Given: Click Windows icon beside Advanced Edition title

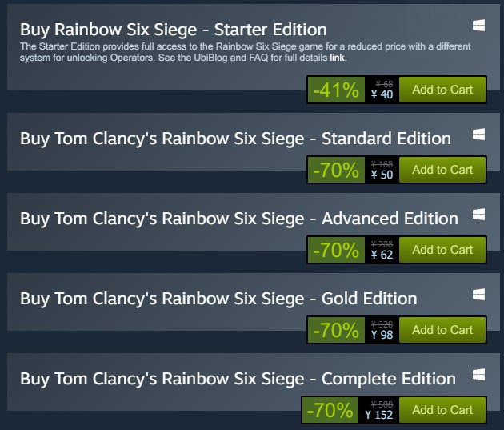Looking at the screenshot, I should tap(478, 214).
